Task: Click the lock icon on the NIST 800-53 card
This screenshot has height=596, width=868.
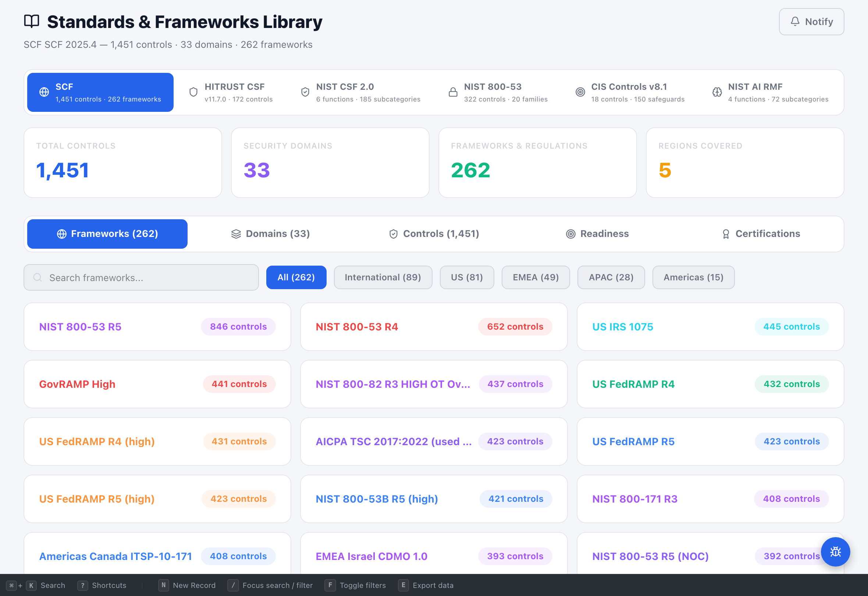Action: tap(453, 92)
